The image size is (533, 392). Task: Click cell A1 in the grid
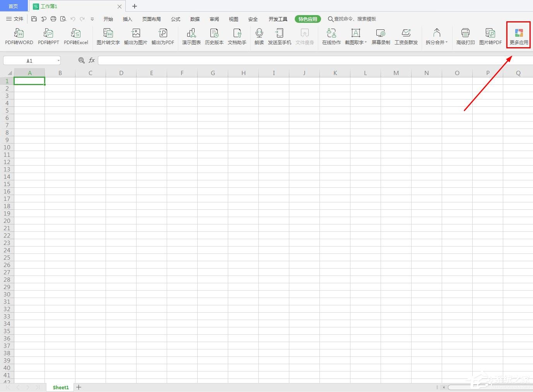pos(29,81)
